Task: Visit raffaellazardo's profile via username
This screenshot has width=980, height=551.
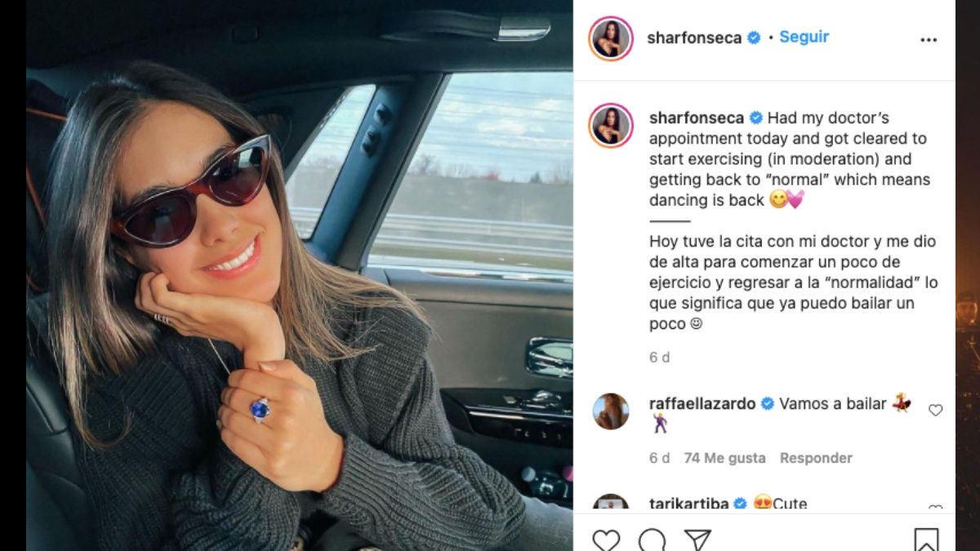Action: point(702,404)
